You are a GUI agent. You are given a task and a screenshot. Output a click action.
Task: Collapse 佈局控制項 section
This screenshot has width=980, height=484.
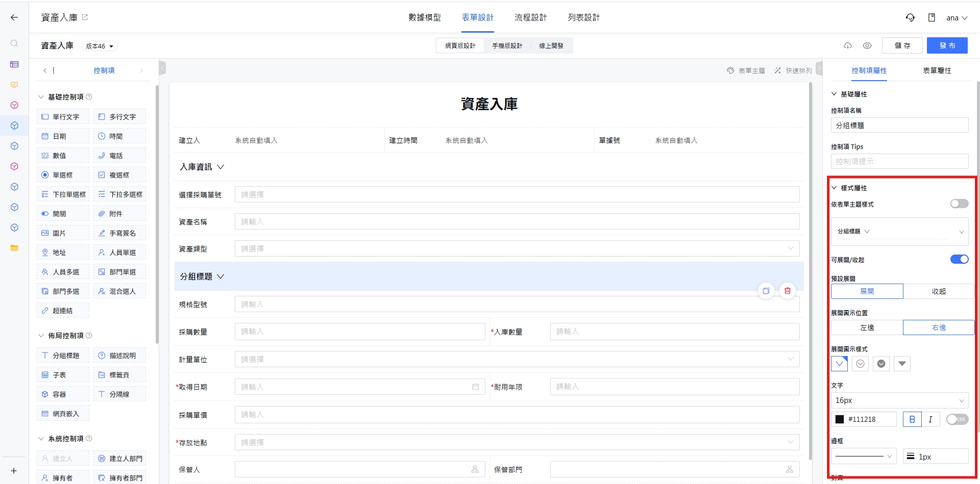pos(41,336)
